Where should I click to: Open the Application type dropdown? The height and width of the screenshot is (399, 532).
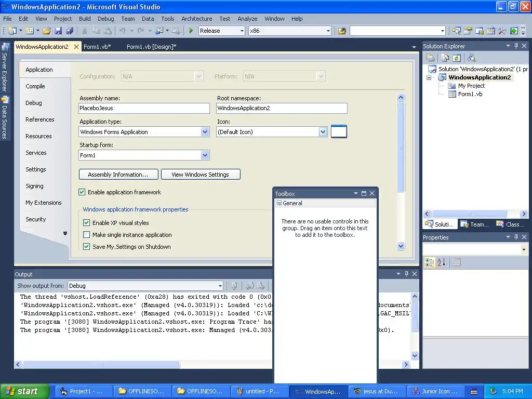[x=205, y=131]
